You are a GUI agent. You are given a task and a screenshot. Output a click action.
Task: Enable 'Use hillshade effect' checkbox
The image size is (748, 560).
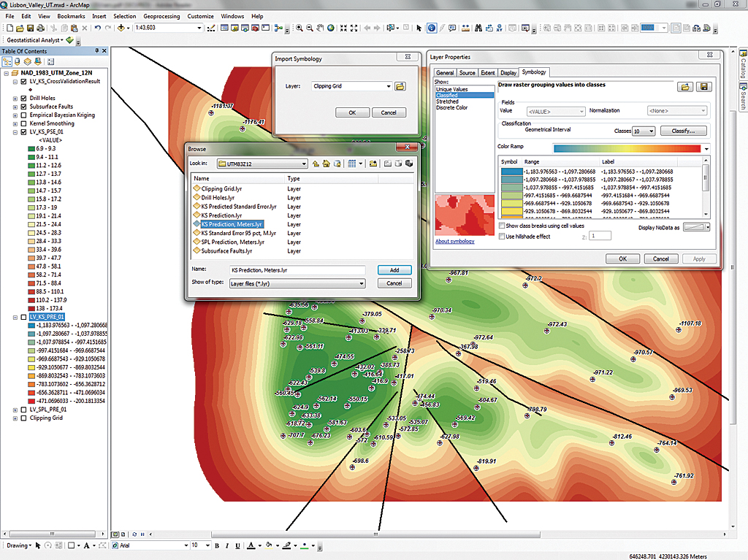coord(501,237)
